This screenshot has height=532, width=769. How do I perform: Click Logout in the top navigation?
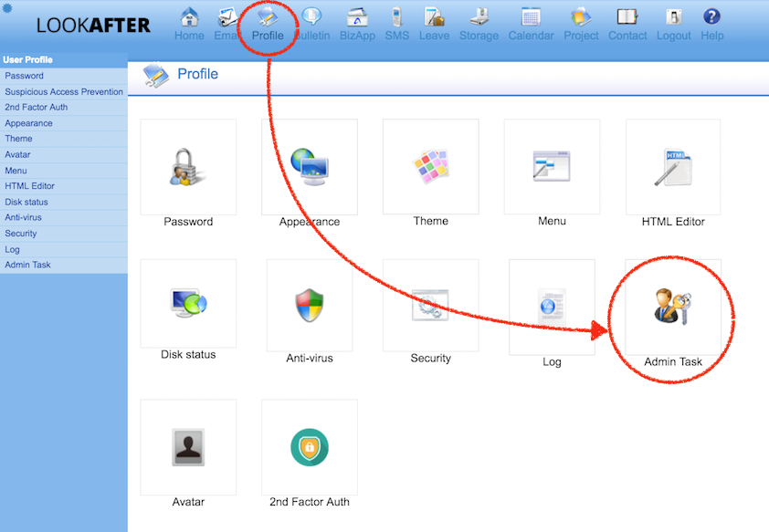pyautogui.click(x=673, y=24)
